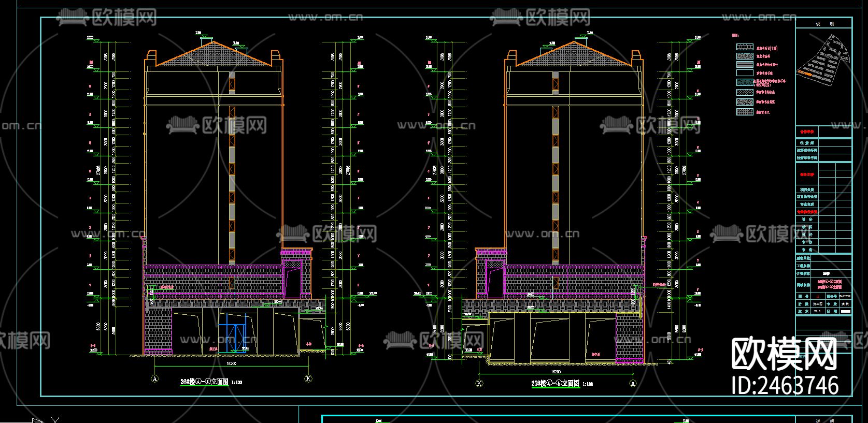Viewport: 868px width, 423px height.
Task: Select the 施工图 stage value
Action: pyautogui.click(x=817, y=304)
